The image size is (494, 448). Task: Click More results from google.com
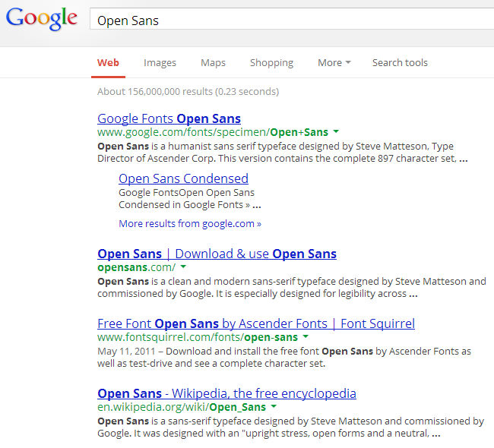[190, 224]
